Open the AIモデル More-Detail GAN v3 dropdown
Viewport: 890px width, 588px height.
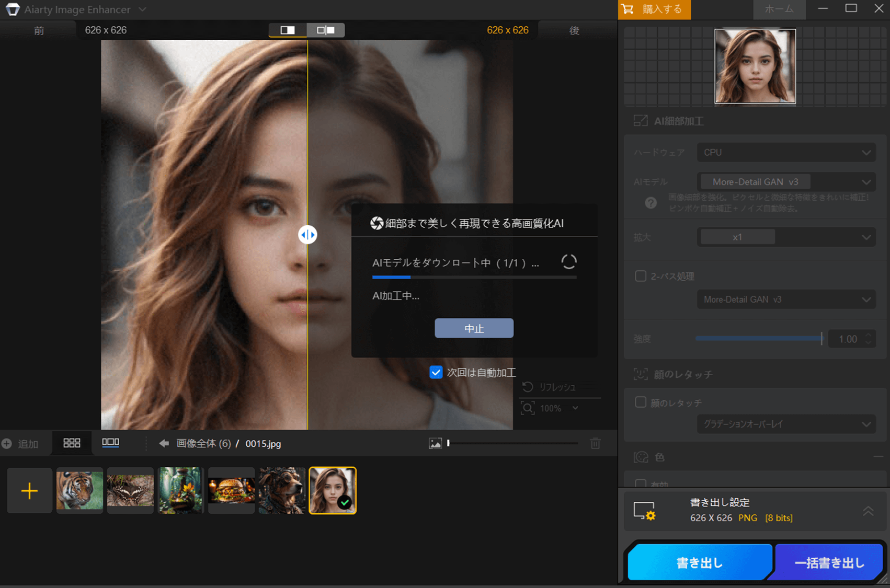[786, 182]
